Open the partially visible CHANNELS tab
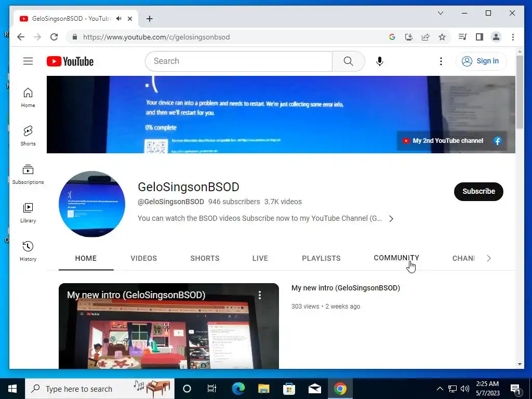Screen dimensions: 532x399 [x=463, y=258]
